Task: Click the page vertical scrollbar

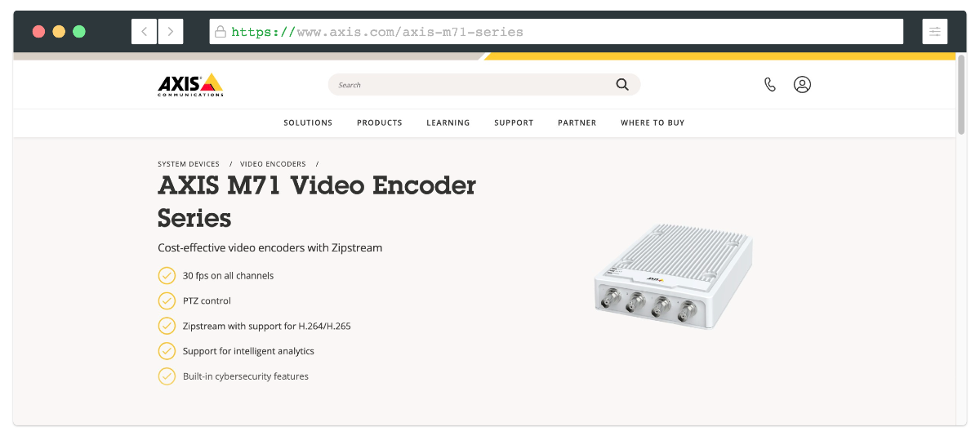Action: tap(961, 94)
